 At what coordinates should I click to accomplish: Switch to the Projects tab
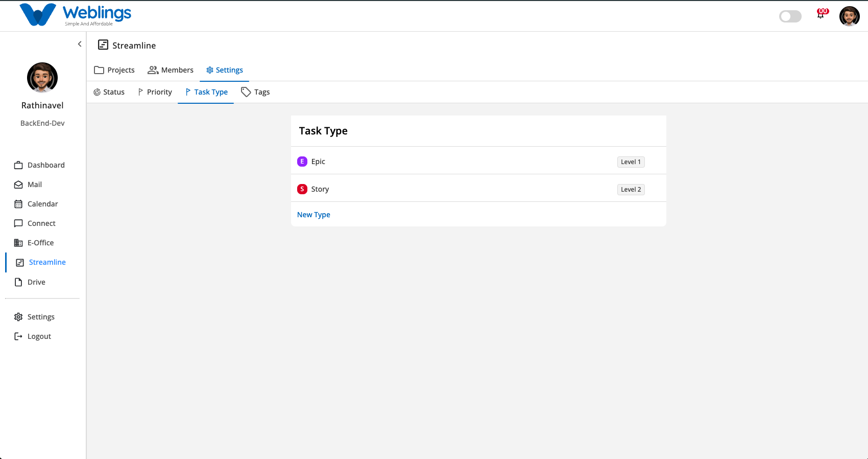[x=114, y=70]
